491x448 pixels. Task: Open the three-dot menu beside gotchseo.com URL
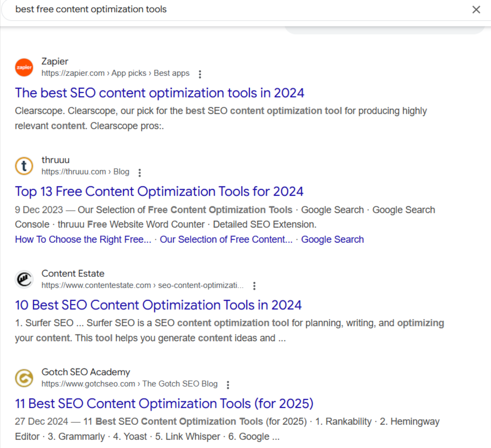pos(228,384)
